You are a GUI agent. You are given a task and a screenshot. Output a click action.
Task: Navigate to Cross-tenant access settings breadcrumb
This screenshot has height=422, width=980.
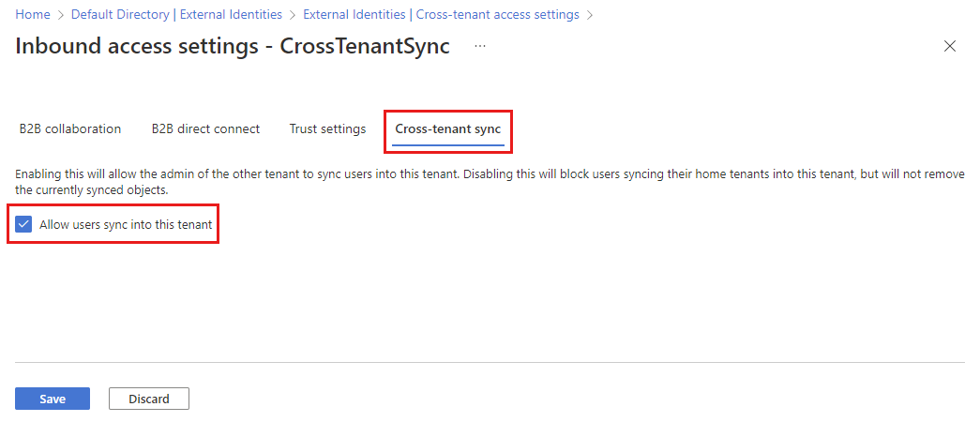pyautogui.click(x=441, y=15)
